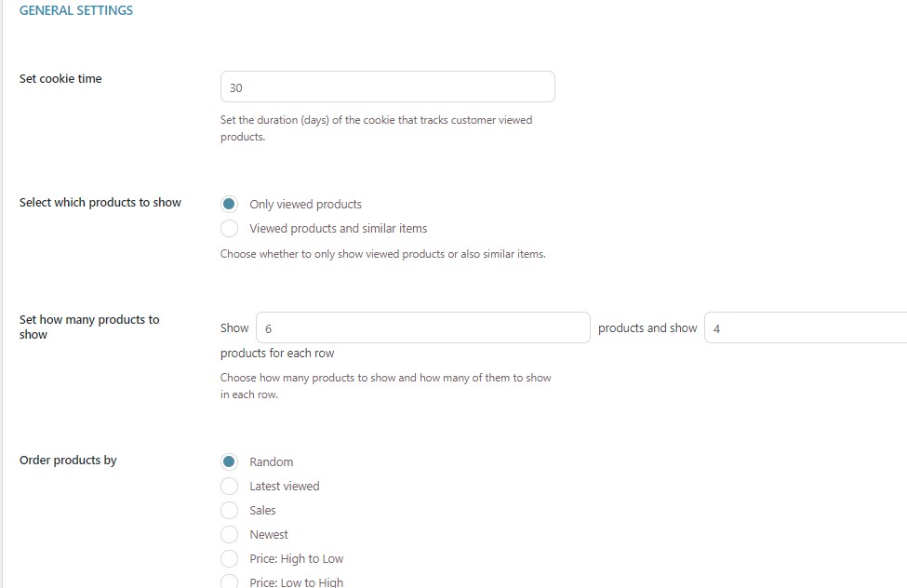Select the Newest ordering radio button

229,534
